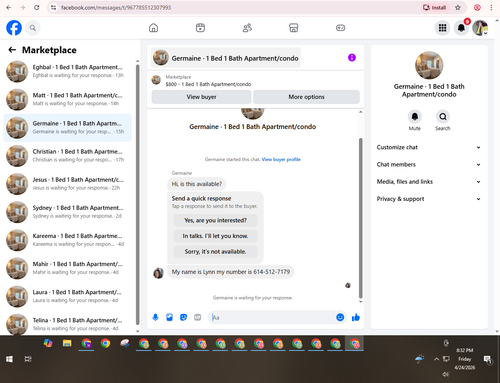Screen dimensions: 500x383
Task: Open the Laura conversation
Action: tap(67, 296)
